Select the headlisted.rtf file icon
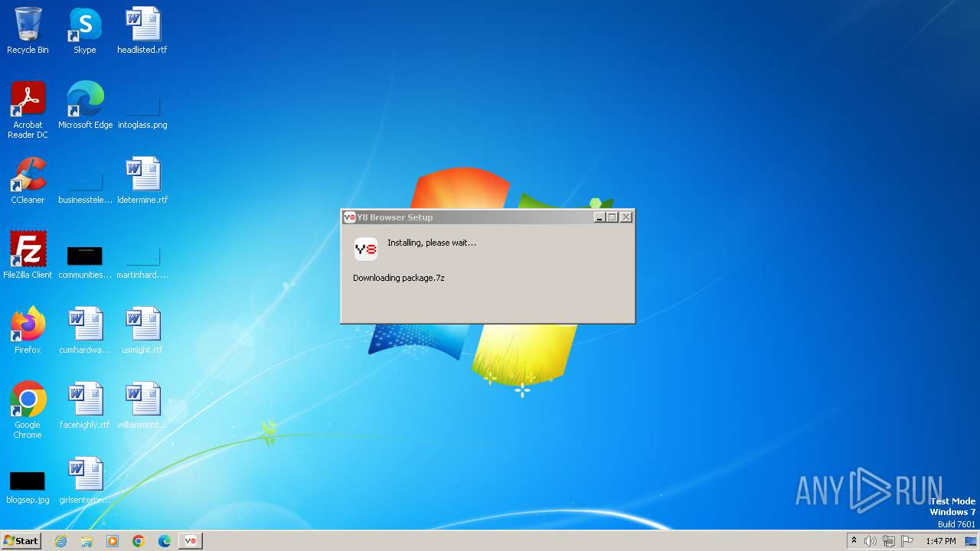 [142, 31]
